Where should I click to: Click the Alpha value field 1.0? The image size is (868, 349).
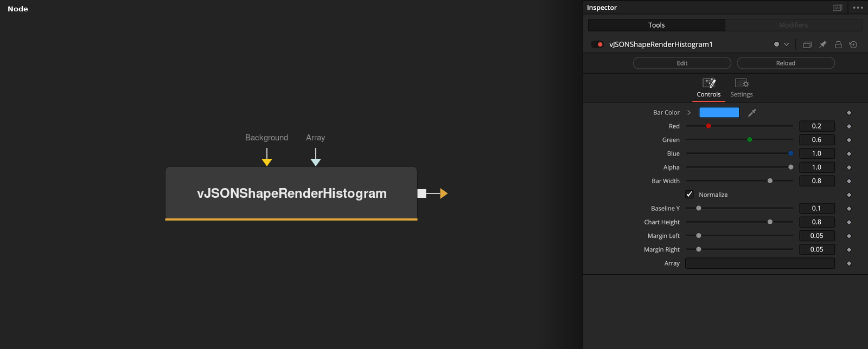coord(817,167)
